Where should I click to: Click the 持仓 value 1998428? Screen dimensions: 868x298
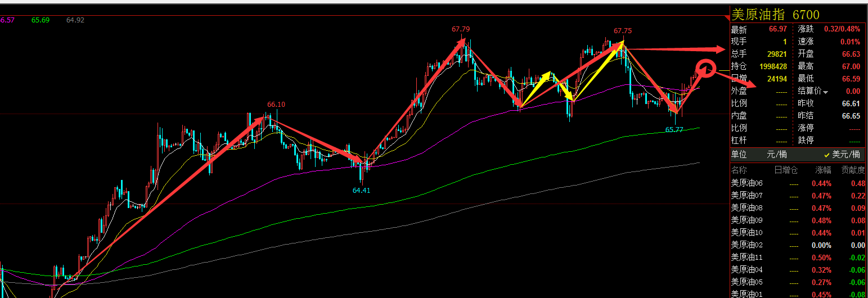coord(773,66)
